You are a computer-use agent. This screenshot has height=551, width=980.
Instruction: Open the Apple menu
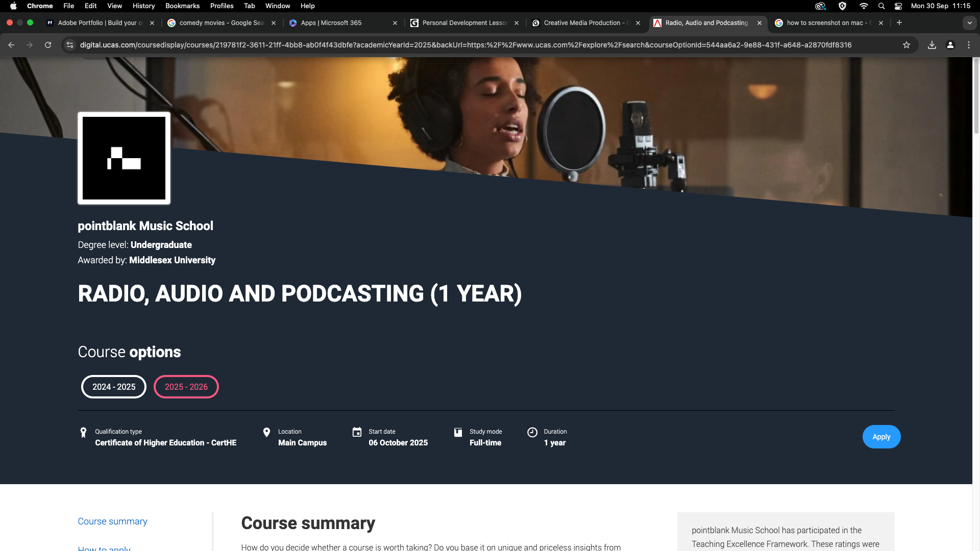tap(13, 6)
